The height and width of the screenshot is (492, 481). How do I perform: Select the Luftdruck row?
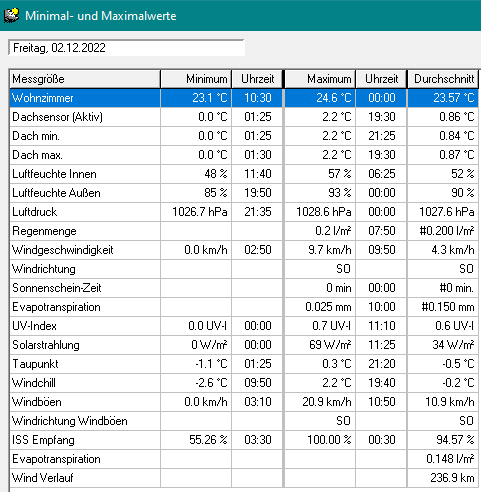[x=244, y=212]
